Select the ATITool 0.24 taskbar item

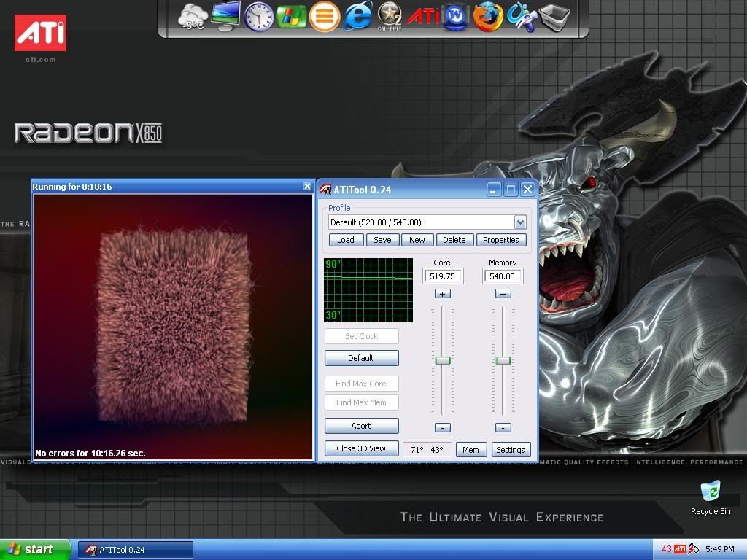point(136,550)
